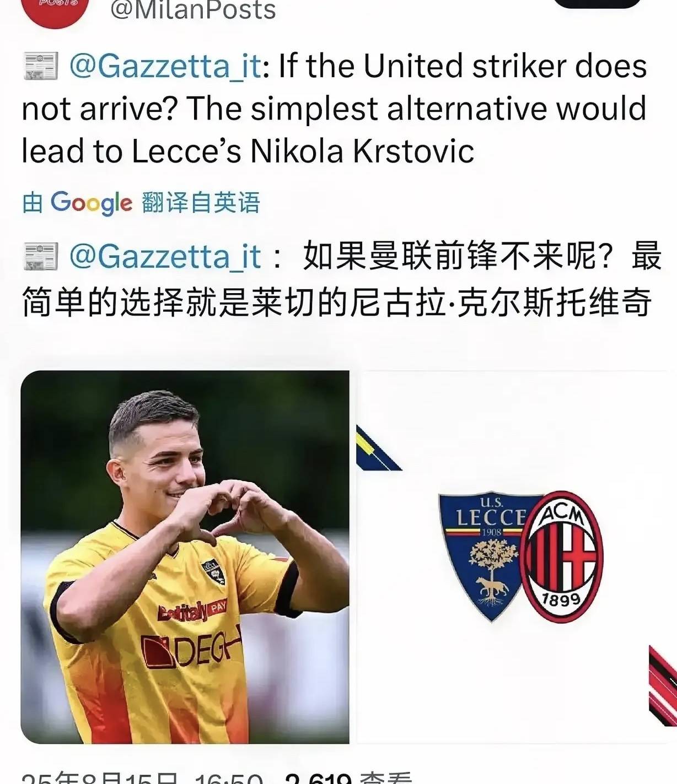This screenshot has width=677, height=784.
Task: Tap the 翻译自英语 translation label
Action: [x=201, y=203]
